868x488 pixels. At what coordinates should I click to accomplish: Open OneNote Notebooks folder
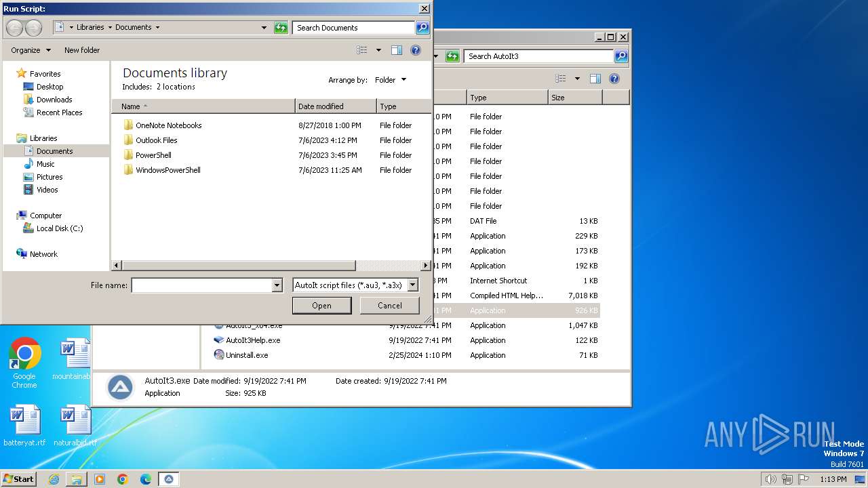[168, 125]
